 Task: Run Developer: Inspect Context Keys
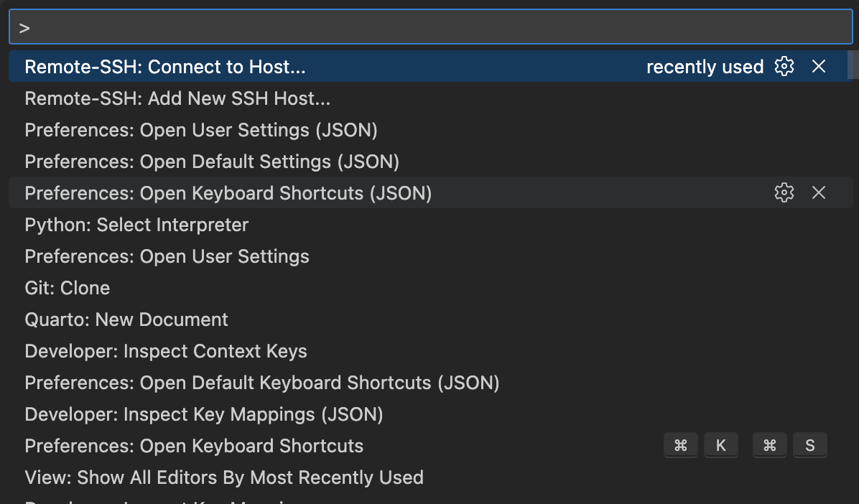[x=166, y=351]
